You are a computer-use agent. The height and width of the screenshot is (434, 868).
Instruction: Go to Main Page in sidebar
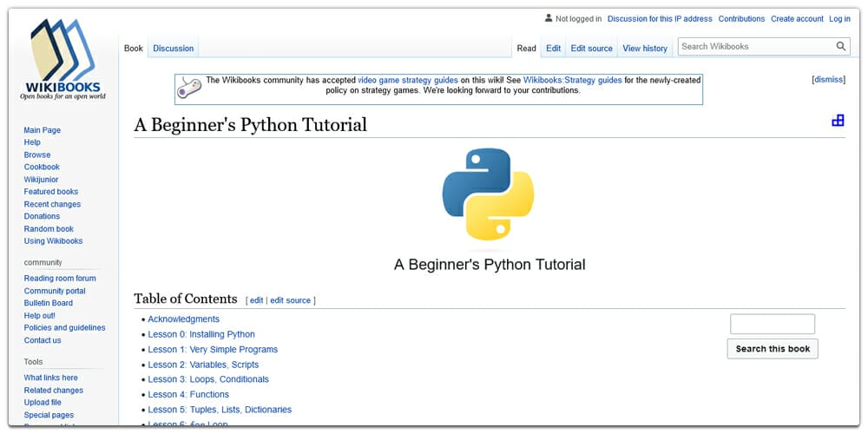point(42,130)
